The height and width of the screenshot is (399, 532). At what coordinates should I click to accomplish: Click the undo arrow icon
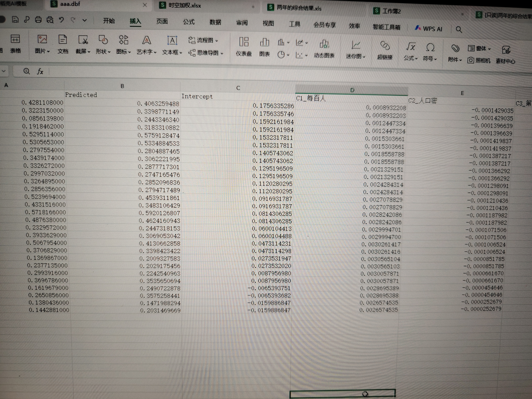pos(62,20)
